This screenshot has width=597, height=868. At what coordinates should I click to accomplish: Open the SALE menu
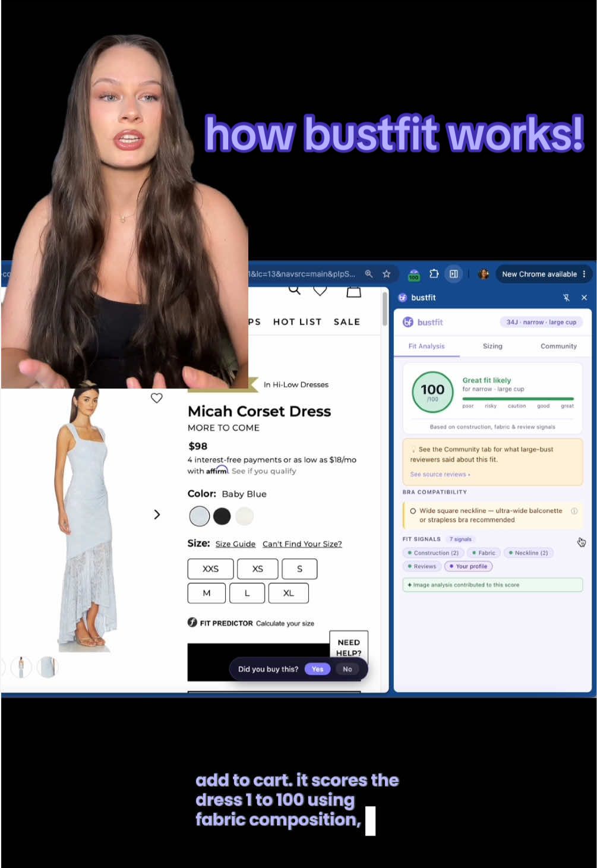pos(346,321)
